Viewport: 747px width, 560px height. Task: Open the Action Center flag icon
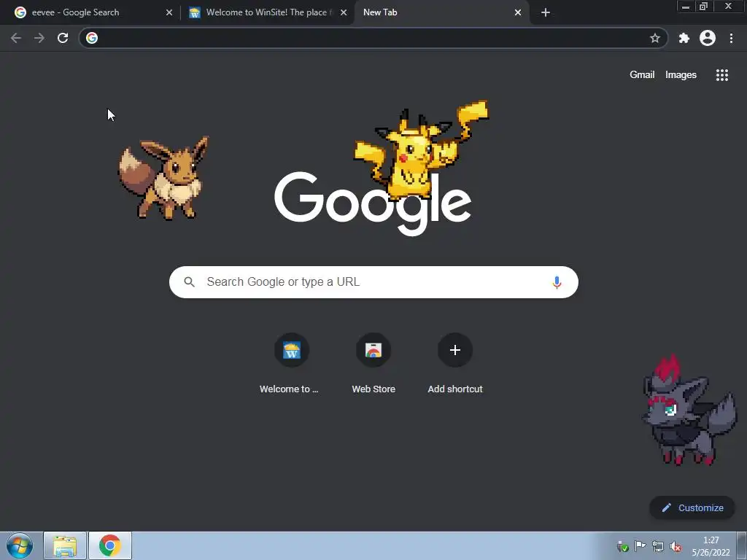point(640,546)
